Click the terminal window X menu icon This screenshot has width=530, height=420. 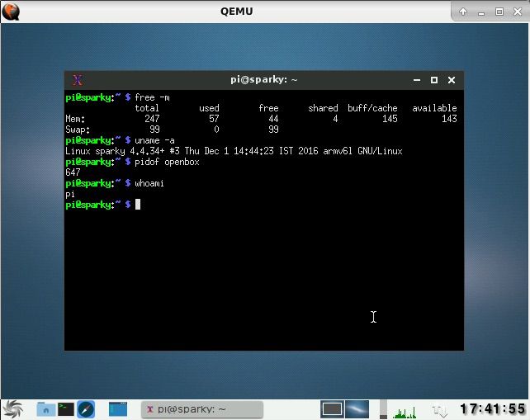pyautogui.click(x=78, y=80)
